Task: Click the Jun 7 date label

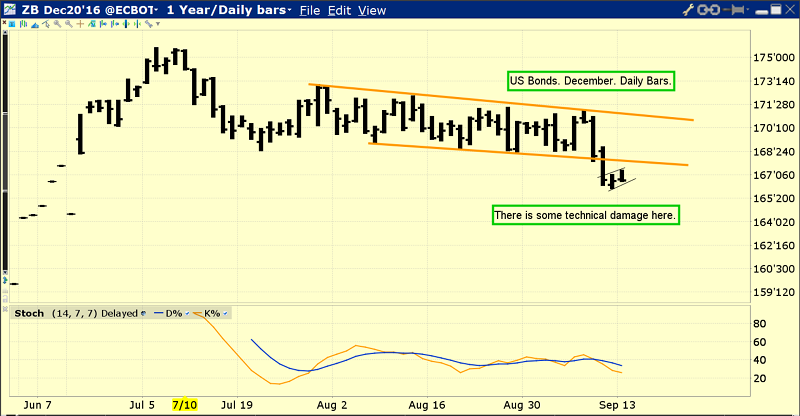Action: click(x=37, y=405)
